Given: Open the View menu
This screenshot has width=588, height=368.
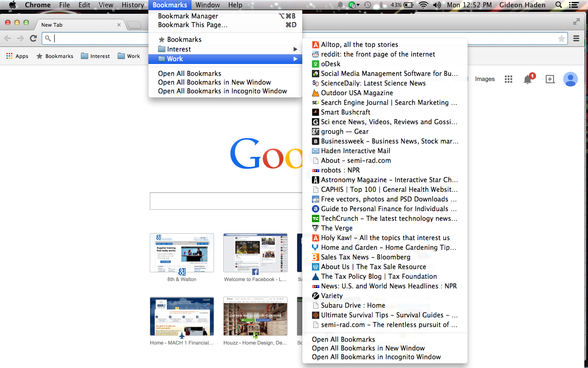Looking at the screenshot, I should point(106,5).
